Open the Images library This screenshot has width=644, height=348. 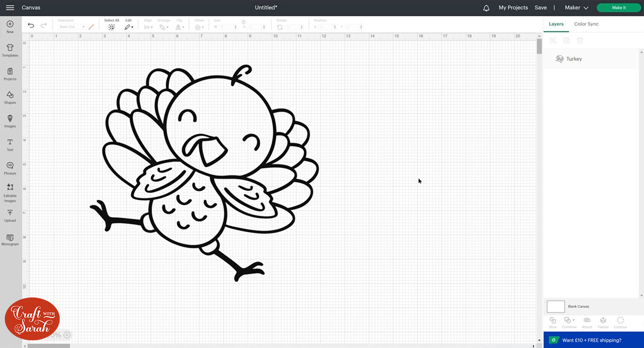pyautogui.click(x=10, y=121)
